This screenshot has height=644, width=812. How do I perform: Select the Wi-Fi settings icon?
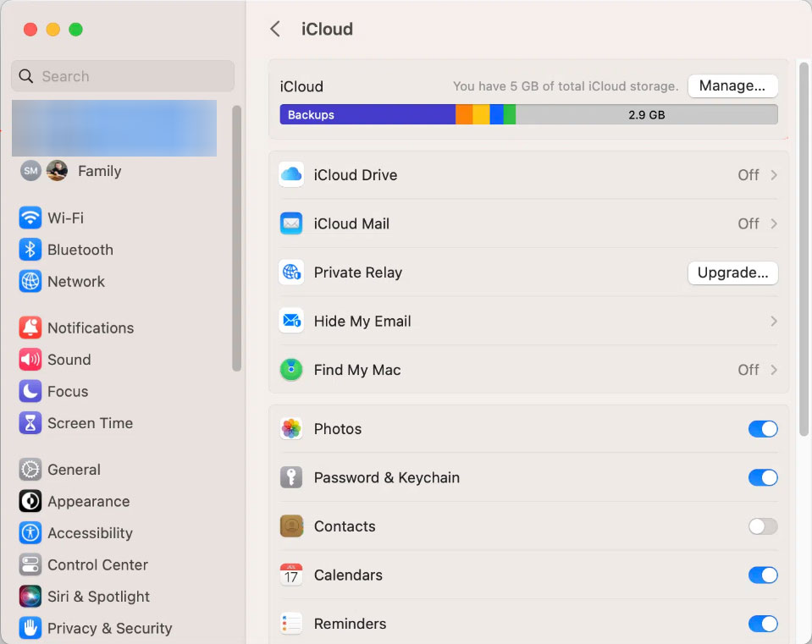tap(30, 217)
